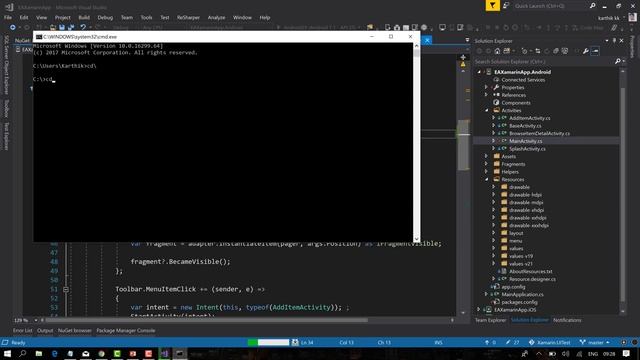Viewport: 640px width, 360px height.
Task: Open the Debug menu
Action: (105, 18)
